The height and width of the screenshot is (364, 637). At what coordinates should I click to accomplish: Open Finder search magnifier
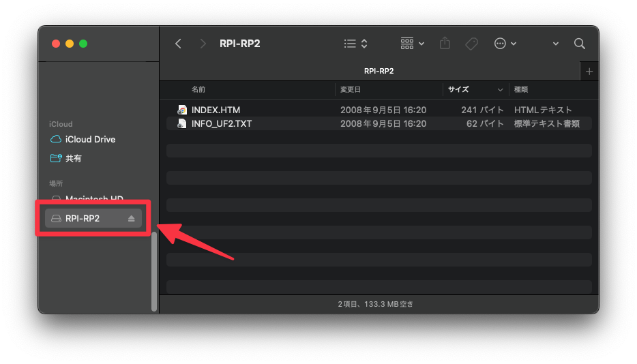coord(580,44)
